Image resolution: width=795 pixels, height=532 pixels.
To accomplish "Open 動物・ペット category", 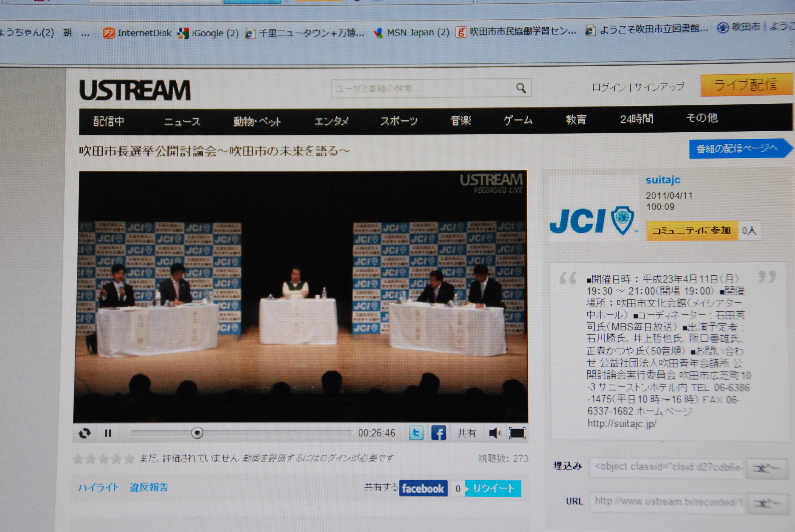I will pos(257,122).
